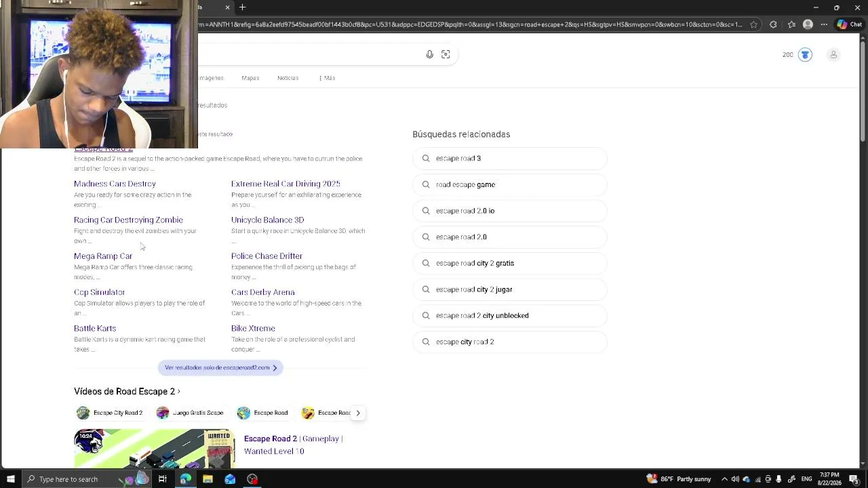
Task: Click the browser address bar URL
Action: point(471,24)
